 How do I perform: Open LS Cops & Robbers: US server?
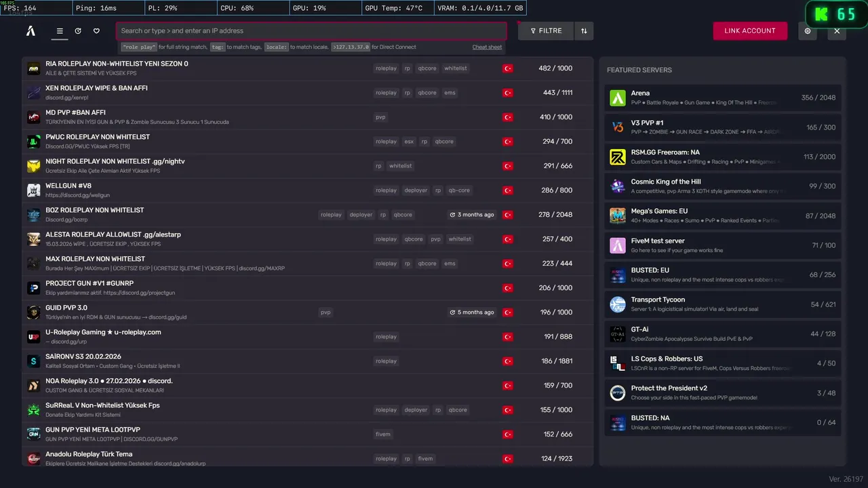pyautogui.click(x=723, y=363)
